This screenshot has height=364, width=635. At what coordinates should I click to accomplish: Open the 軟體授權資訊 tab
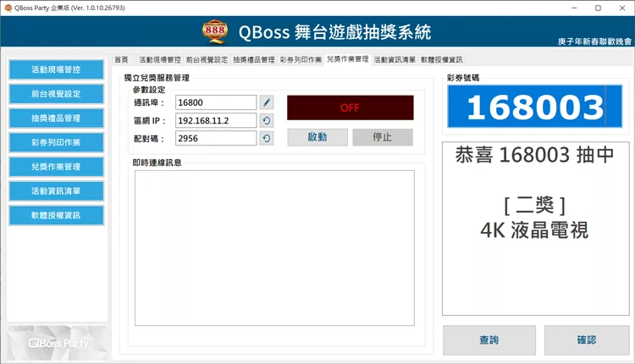[x=441, y=60]
